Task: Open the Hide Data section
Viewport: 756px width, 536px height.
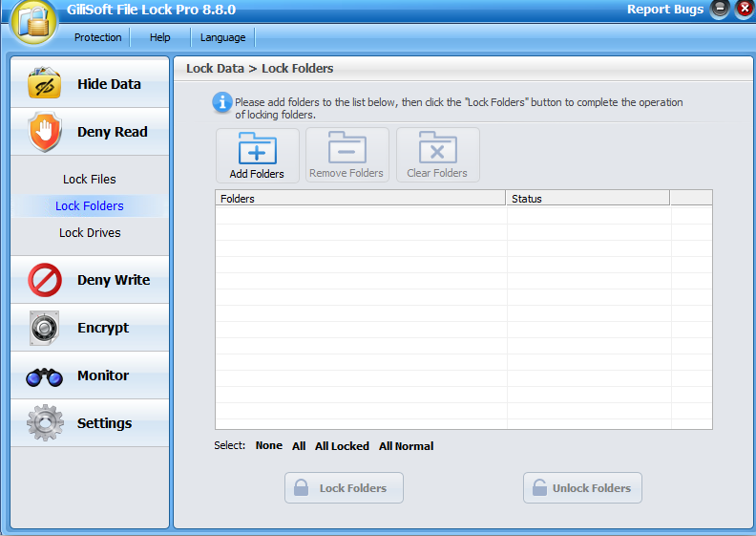Action: 90,84
